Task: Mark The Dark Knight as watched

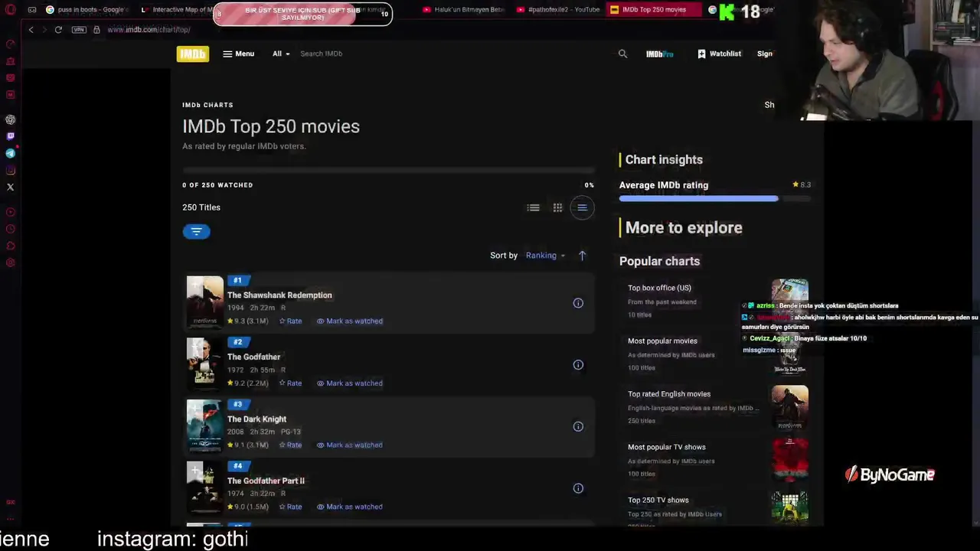Action: (x=350, y=445)
